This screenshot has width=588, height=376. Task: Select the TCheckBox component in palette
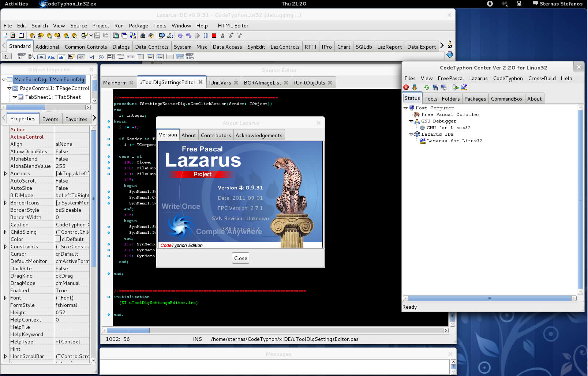coord(91,57)
